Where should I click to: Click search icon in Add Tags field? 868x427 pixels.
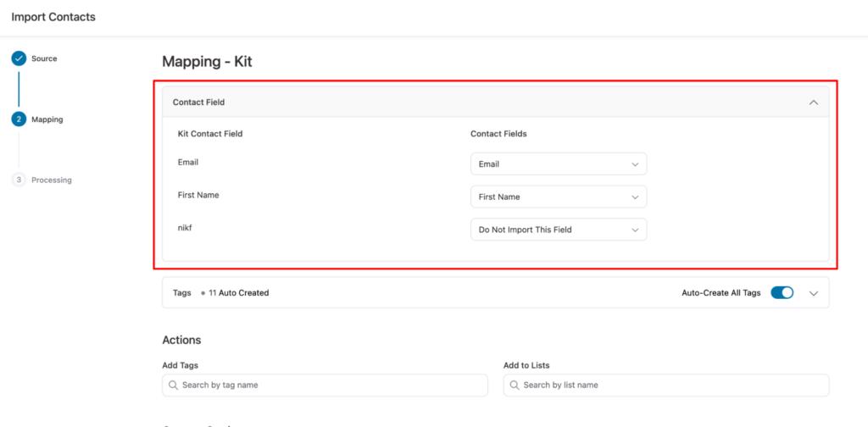pyautogui.click(x=173, y=385)
